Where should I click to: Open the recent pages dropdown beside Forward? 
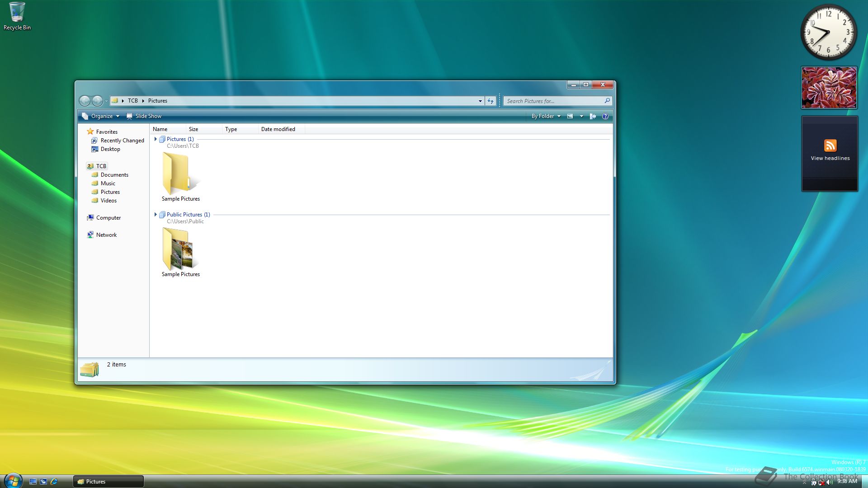106,101
